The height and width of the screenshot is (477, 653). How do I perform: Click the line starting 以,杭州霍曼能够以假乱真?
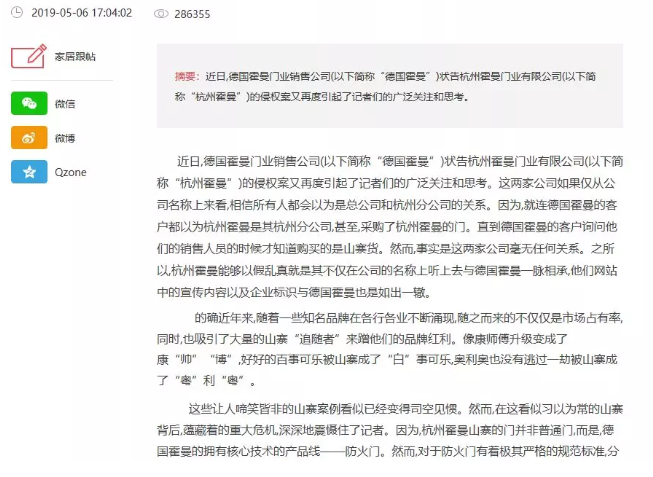pyautogui.click(x=387, y=271)
